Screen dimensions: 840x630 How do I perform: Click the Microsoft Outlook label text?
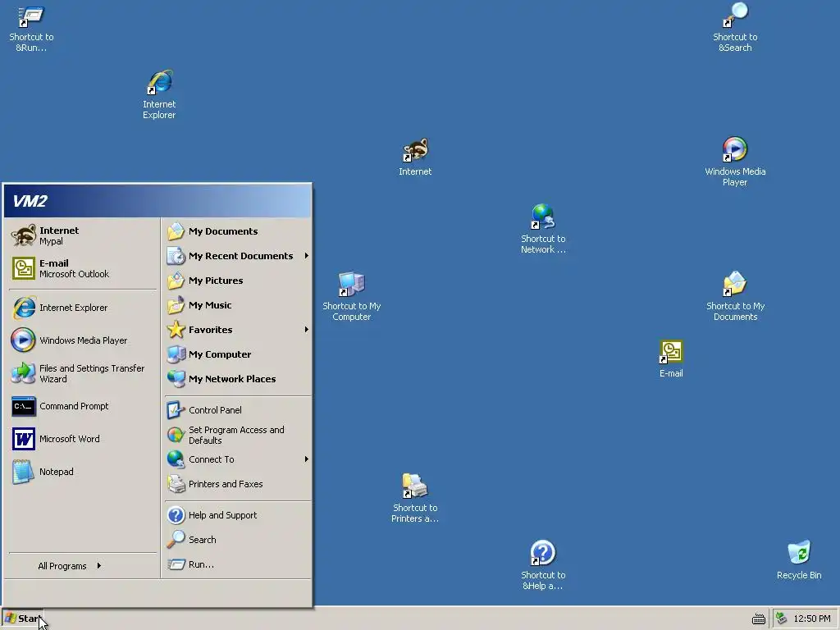tap(74, 274)
